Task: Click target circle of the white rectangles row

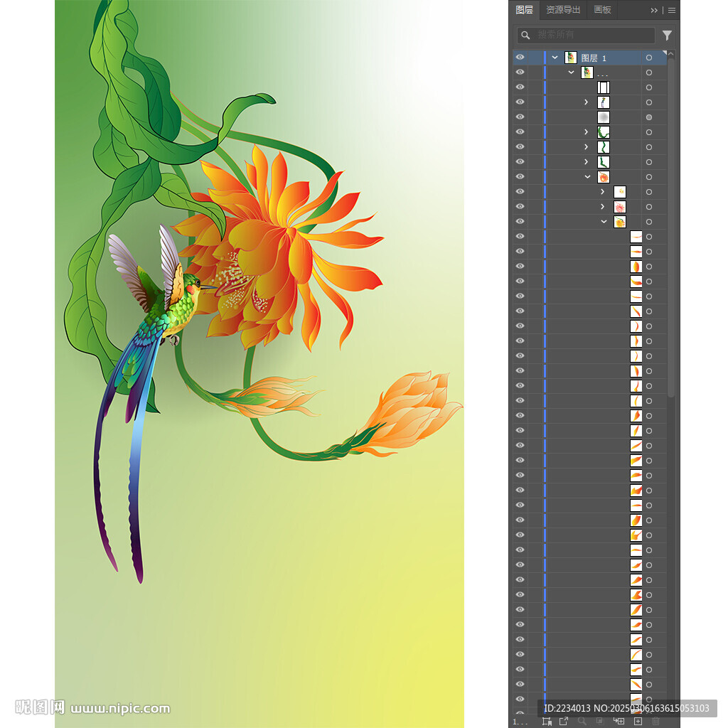Action: tap(649, 87)
